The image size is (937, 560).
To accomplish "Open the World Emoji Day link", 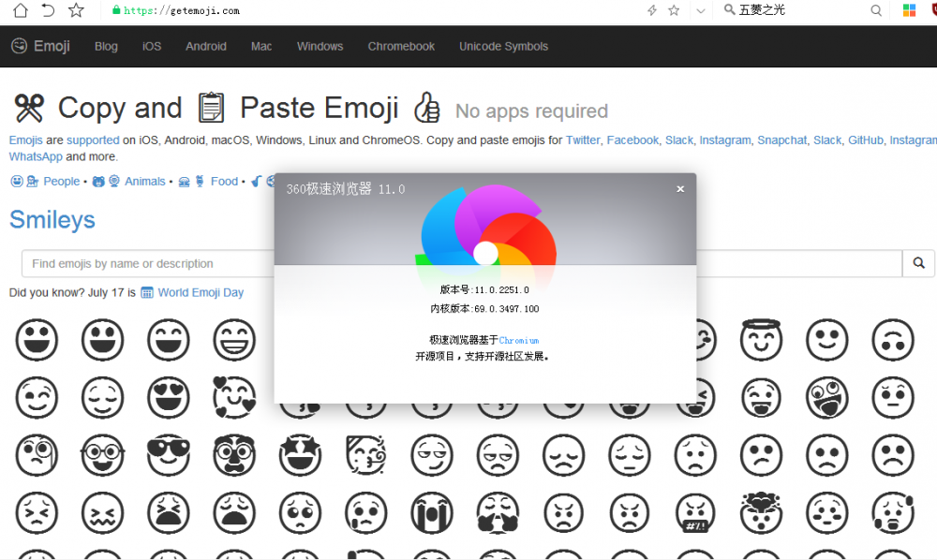I will 201,292.
